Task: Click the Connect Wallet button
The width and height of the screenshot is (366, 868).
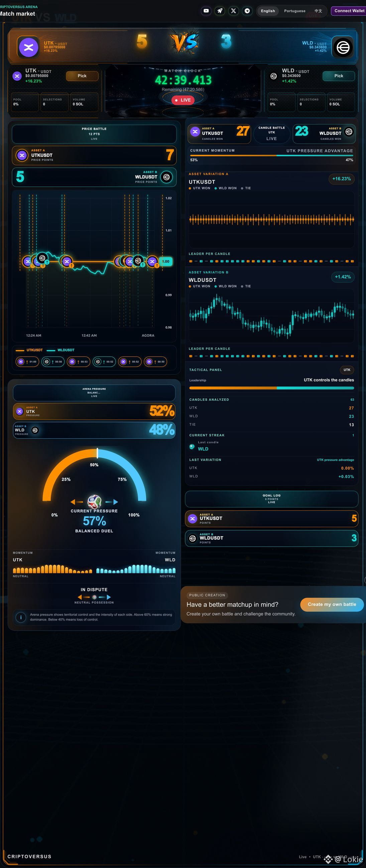Action: tap(349, 11)
